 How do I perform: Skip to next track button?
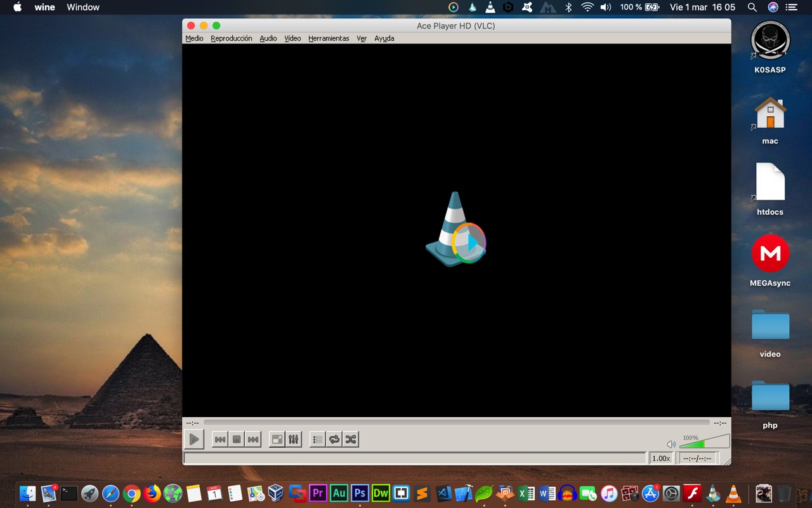coord(253,439)
